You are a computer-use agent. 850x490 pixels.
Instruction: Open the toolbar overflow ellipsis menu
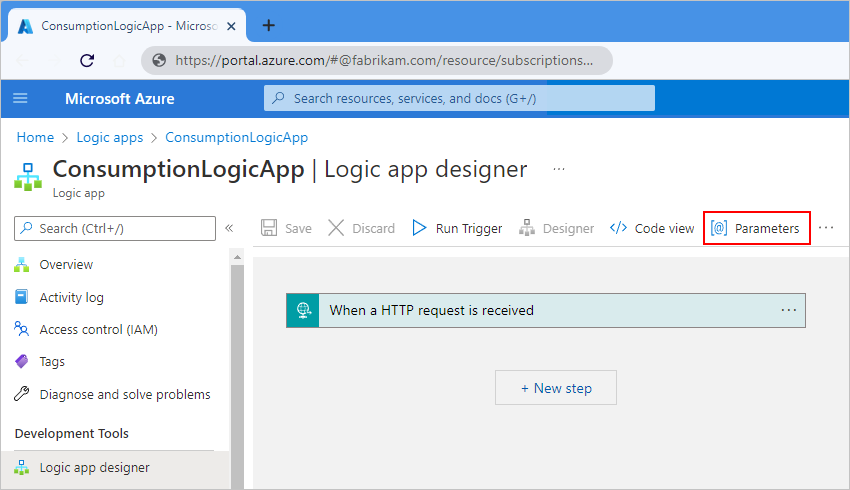(826, 228)
